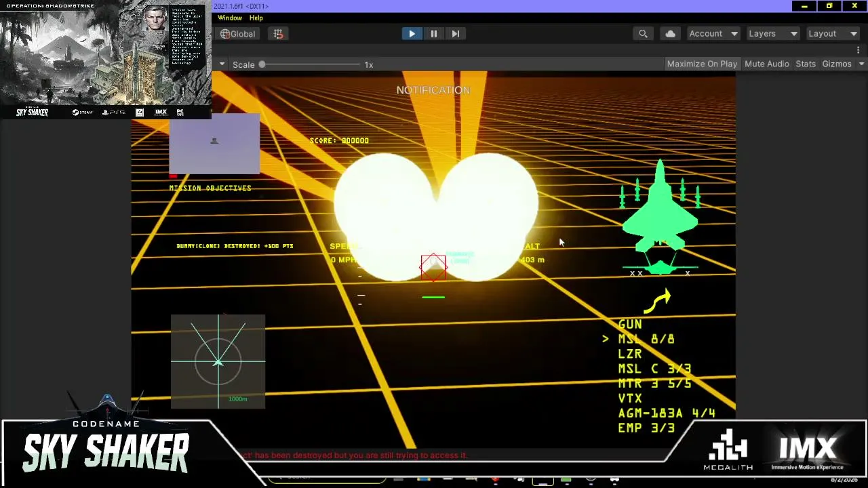Open the Window menu

tap(230, 18)
